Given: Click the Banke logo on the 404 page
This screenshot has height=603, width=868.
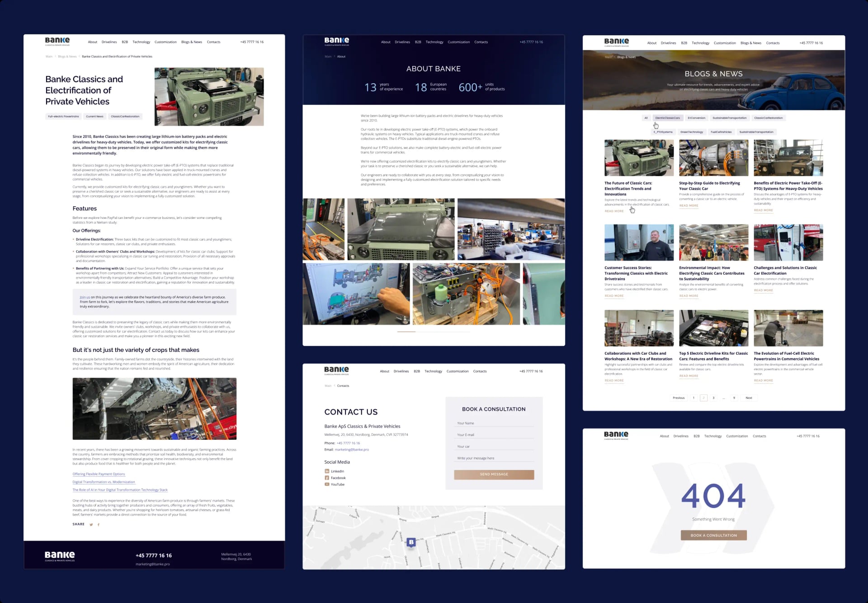Looking at the screenshot, I should 616,435.
